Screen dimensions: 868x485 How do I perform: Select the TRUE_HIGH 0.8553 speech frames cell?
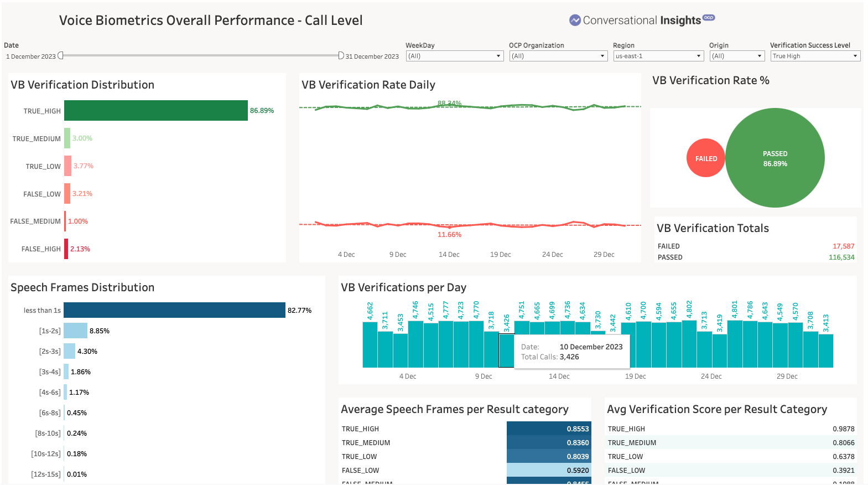coord(548,429)
